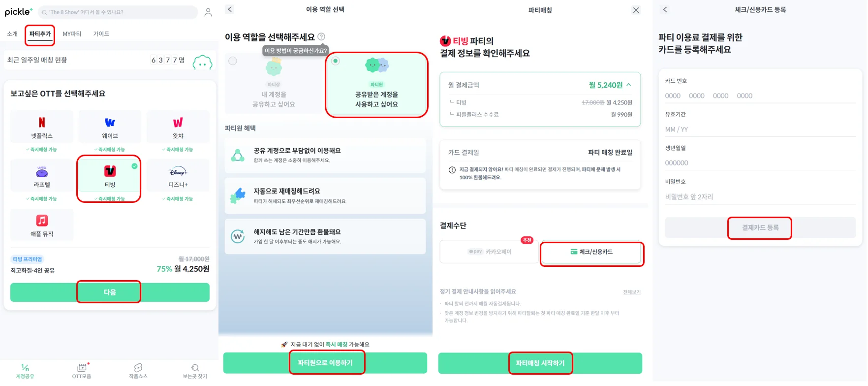Switch to the 가이드 tab
The height and width of the screenshot is (386, 868).
tap(101, 34)
